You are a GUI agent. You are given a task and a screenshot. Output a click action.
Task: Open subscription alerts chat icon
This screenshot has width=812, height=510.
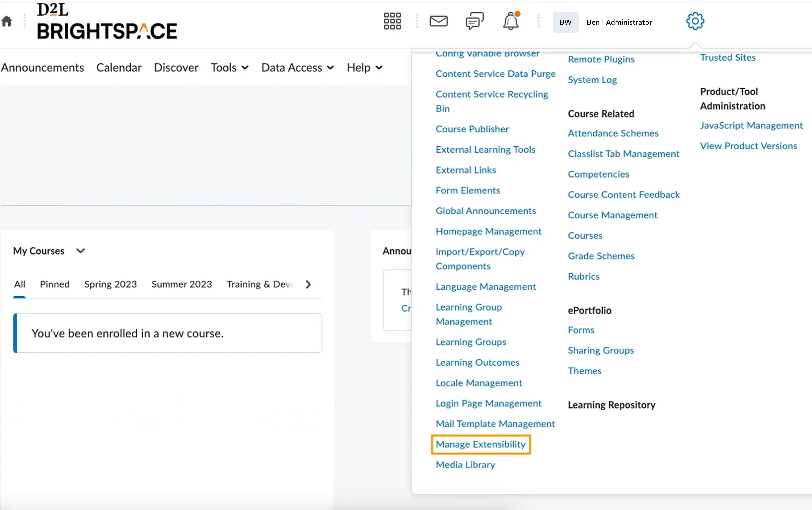[474, 21]
